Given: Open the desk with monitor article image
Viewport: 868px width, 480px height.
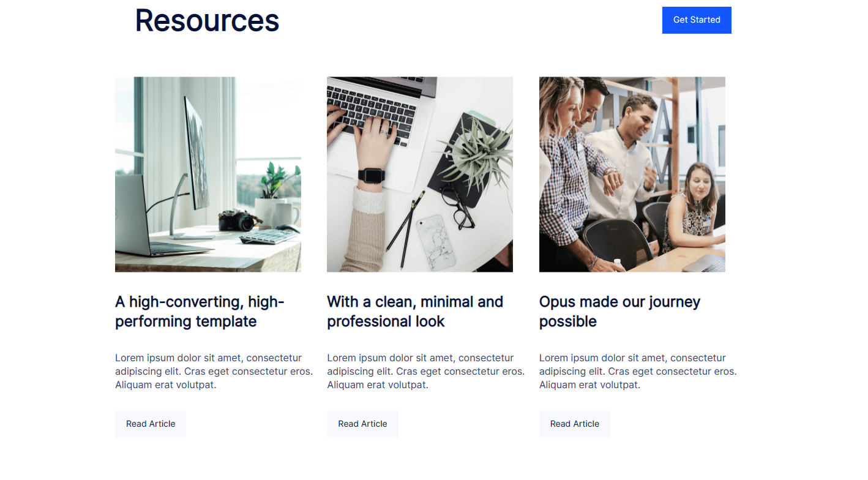Looking at the screenshot, I should (x=208, y=174).
